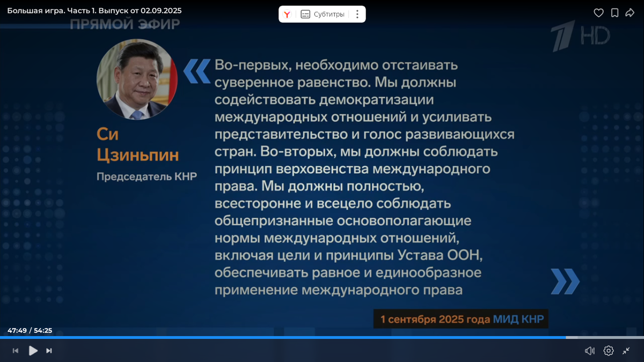644x362 pixels.
Task: Share the video via the arrow icon
Action: pyautogui.click(x=630, y=12)
